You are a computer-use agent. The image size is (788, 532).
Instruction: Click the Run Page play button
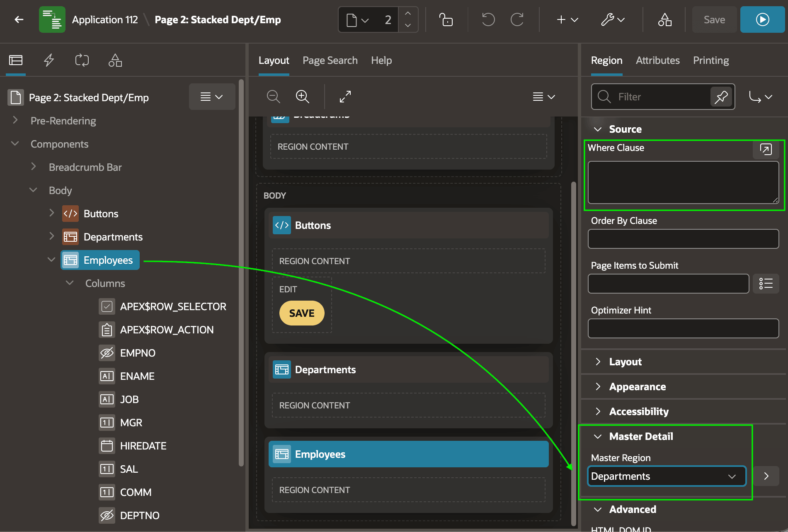762,19
